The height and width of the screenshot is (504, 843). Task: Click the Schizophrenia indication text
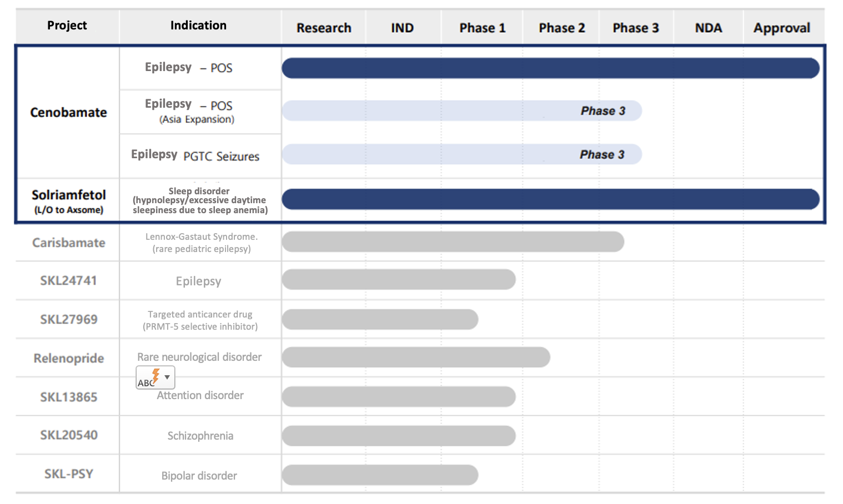tap(200, 436)
